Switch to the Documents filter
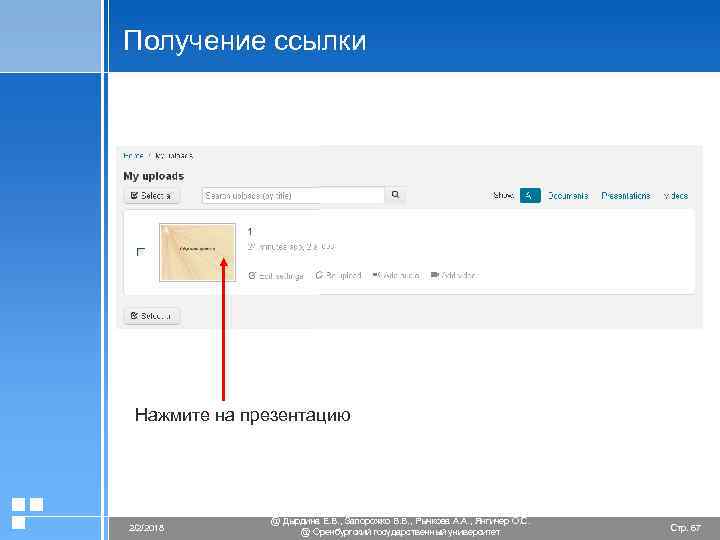 click(568, 196)
